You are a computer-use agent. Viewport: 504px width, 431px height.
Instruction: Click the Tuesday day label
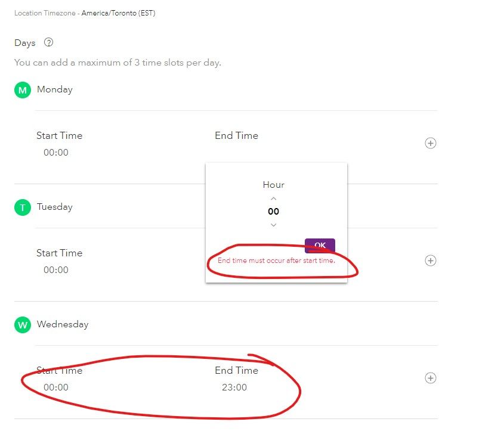point(55,207)
